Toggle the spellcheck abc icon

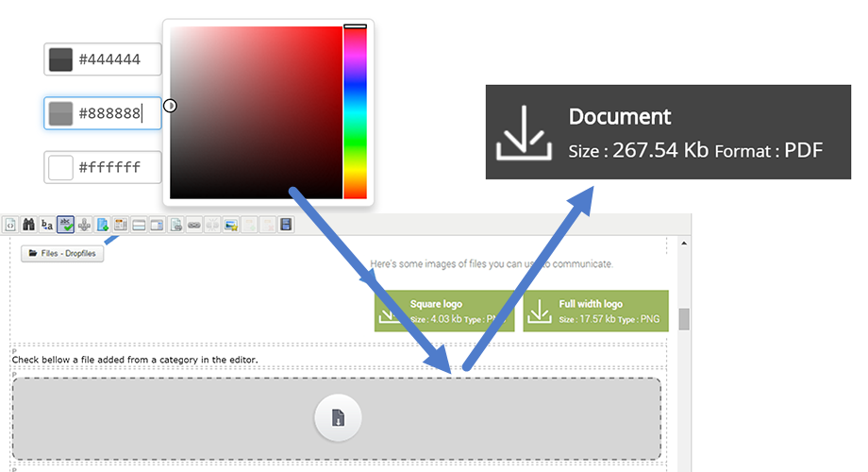click(65, 225)
